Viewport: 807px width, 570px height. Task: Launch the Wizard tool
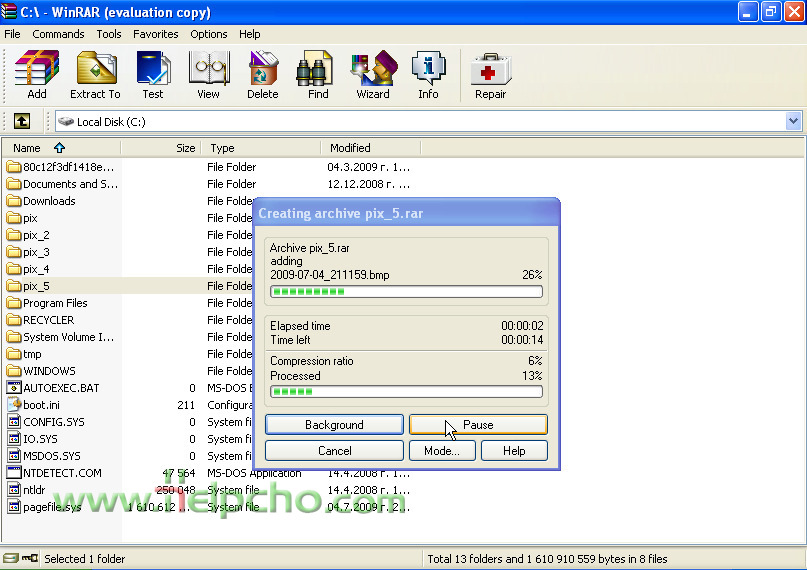click(x=373, y=75)
